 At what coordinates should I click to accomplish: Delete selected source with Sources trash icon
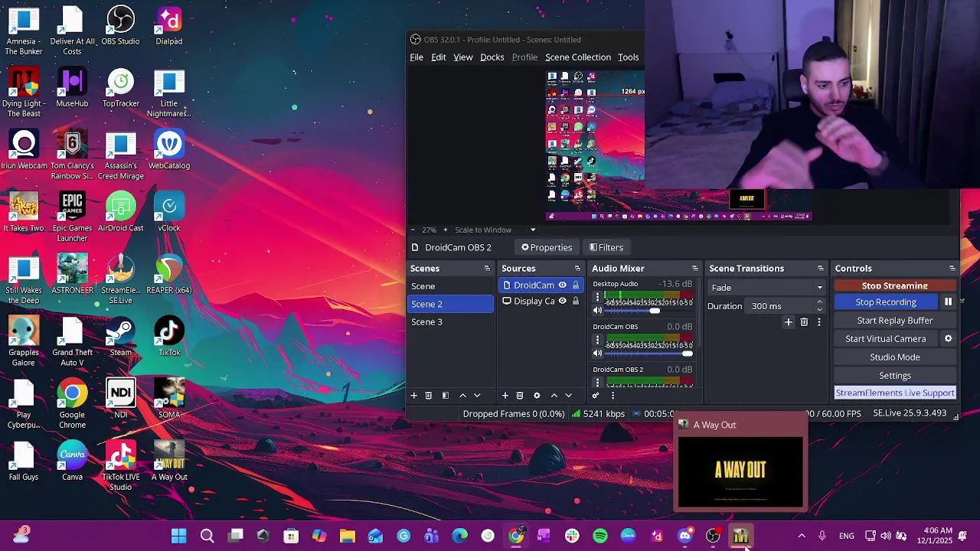[x=520, y=396]
